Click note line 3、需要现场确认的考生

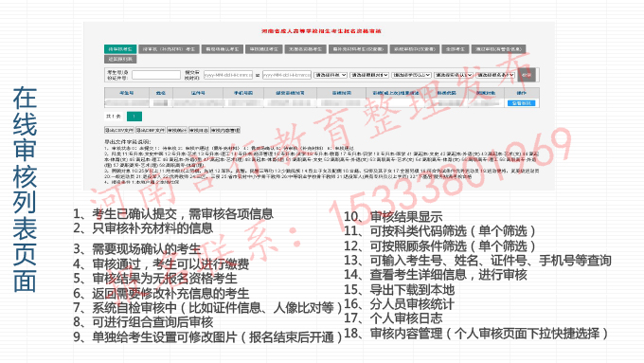click(136, 248)
